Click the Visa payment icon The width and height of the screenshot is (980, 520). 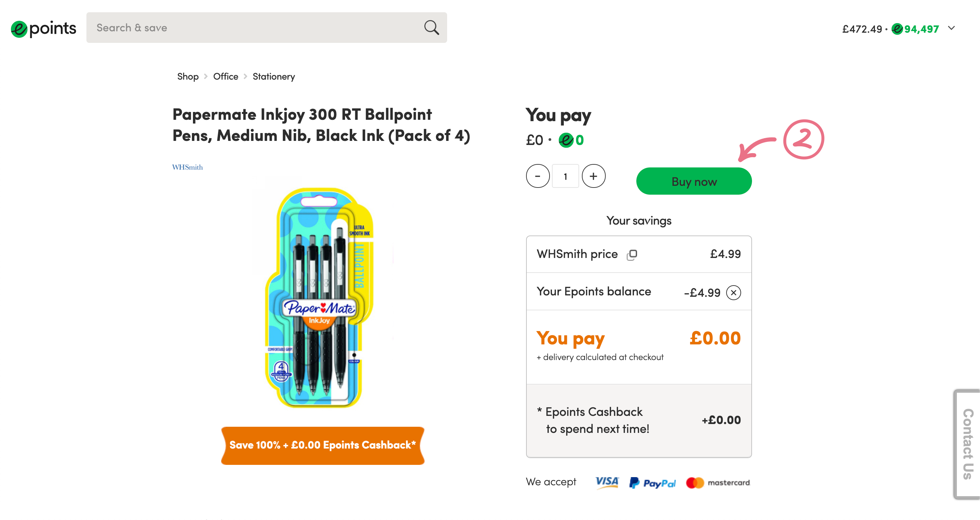(x=607, y=482)
